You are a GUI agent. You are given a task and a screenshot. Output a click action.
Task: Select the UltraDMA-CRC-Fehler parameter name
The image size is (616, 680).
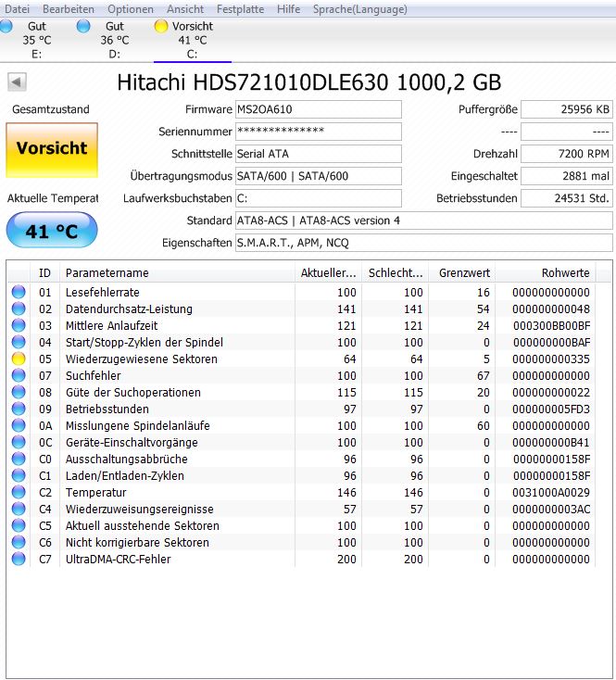118,560
